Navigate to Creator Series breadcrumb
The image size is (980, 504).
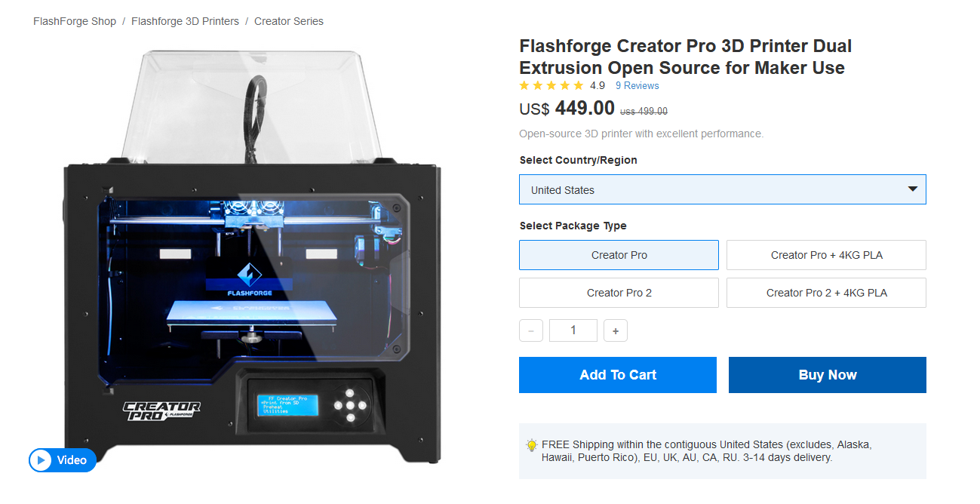click(289, 21)
